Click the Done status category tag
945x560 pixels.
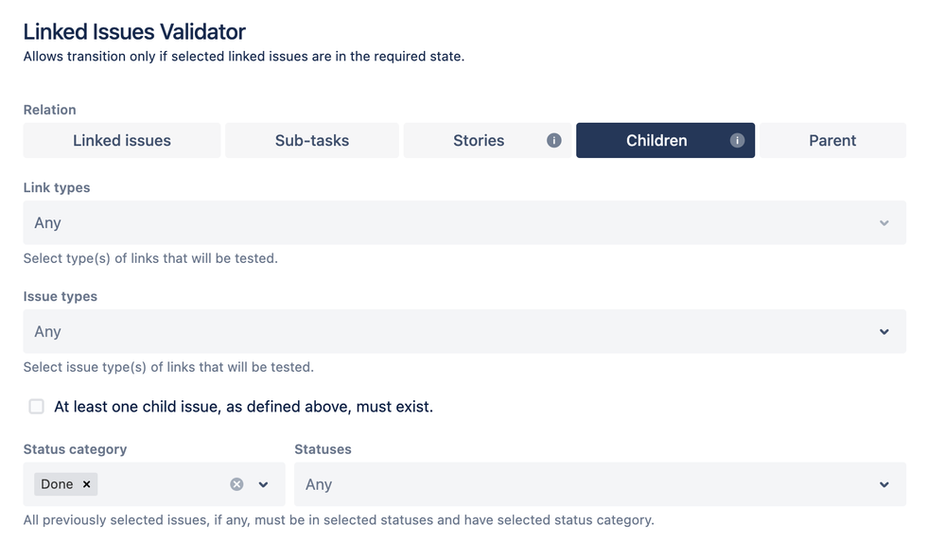click(58, 484)
